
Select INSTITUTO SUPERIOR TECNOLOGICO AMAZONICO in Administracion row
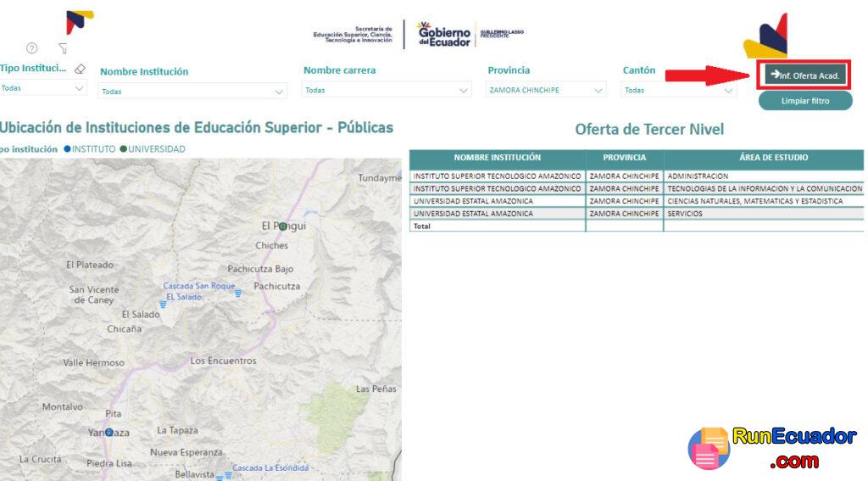tap(497, 176)
